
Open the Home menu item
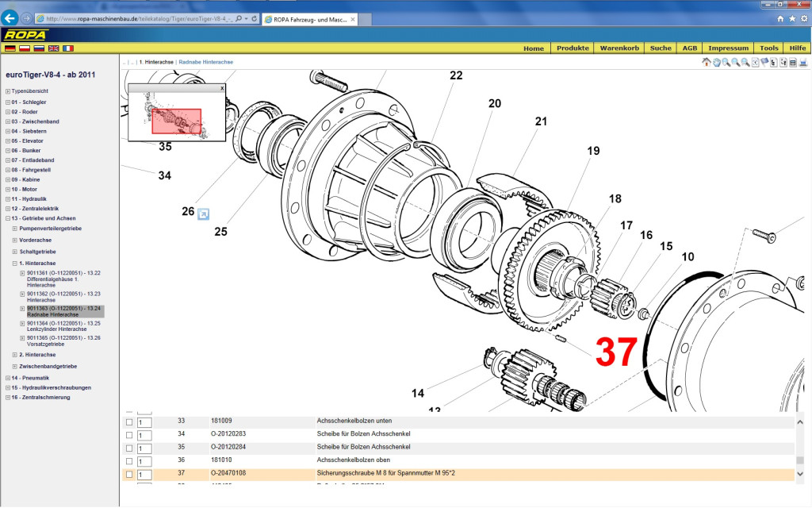(534, 48)
